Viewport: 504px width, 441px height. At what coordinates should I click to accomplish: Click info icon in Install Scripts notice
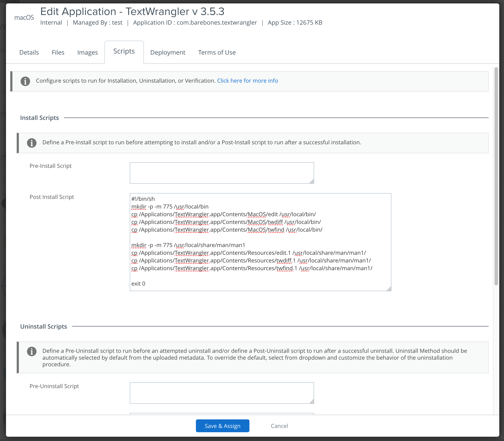click(32, 143)
